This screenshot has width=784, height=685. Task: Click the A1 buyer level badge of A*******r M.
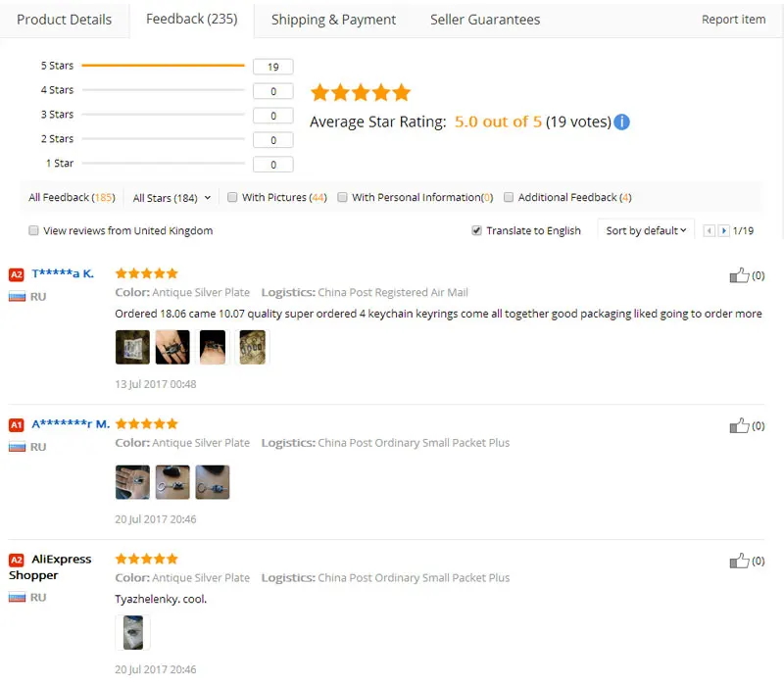coord(16,425)
